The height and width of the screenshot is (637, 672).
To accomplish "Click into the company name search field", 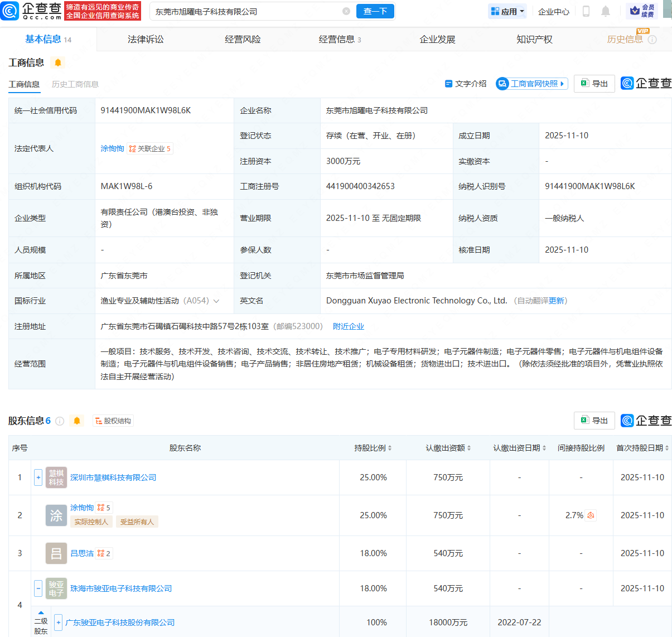I will click(245, 11).
